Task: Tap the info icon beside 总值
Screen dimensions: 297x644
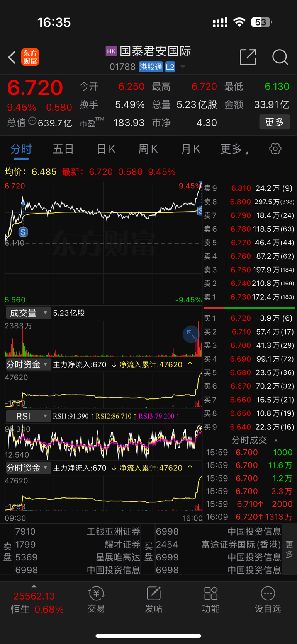Action: (32, 121)
